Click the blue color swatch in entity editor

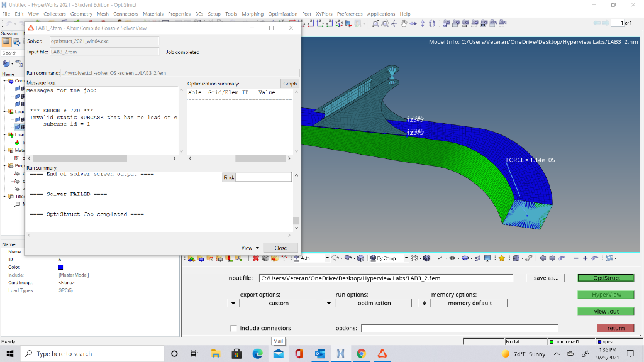(61, 267)
